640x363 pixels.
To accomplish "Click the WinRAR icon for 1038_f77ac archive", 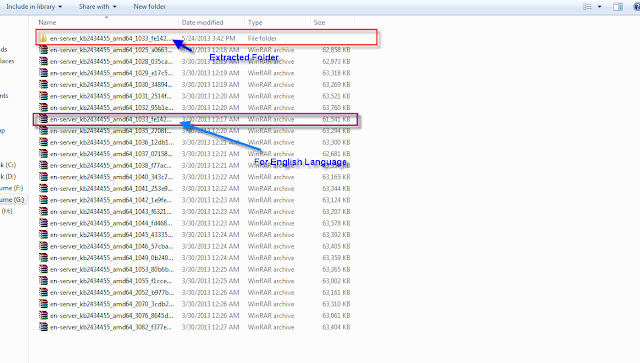I will pyautogui.click(x=43, y=165).
